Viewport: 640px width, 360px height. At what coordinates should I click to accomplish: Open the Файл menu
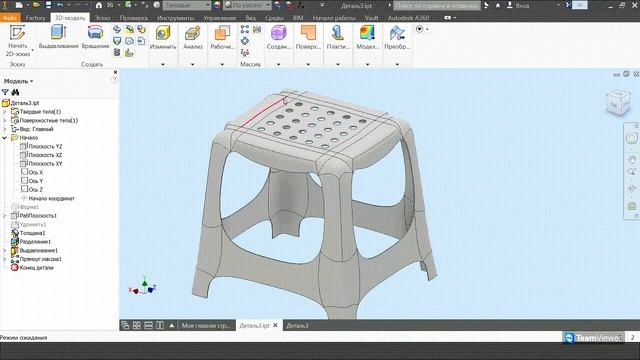[10, 18]
